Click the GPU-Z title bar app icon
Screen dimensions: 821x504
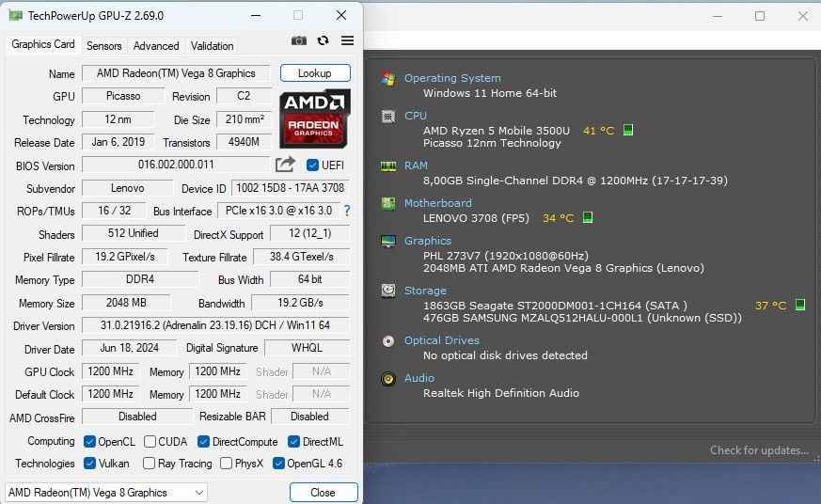point(16,16)
